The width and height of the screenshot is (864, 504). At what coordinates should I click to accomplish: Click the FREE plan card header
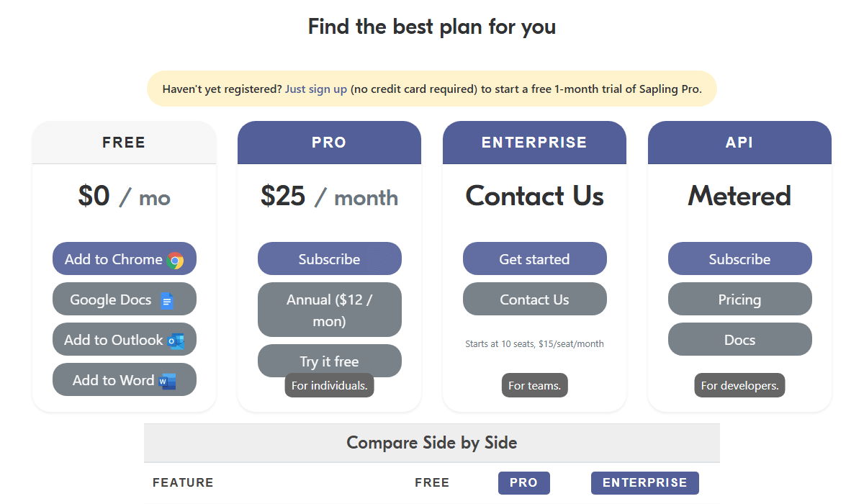pos(124,143)
